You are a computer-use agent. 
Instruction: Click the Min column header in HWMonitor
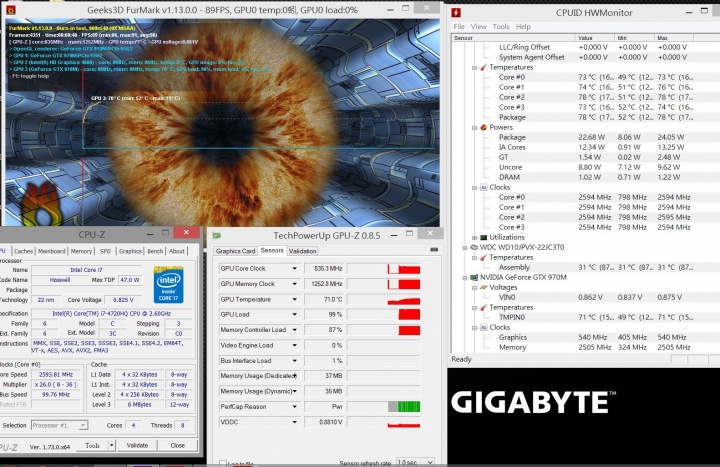pyautogui.click(x=634, y=38)
